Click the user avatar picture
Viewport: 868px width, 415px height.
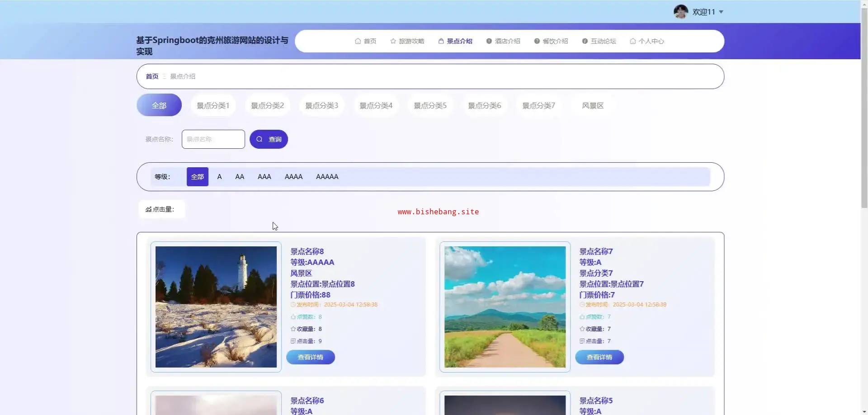680,12
